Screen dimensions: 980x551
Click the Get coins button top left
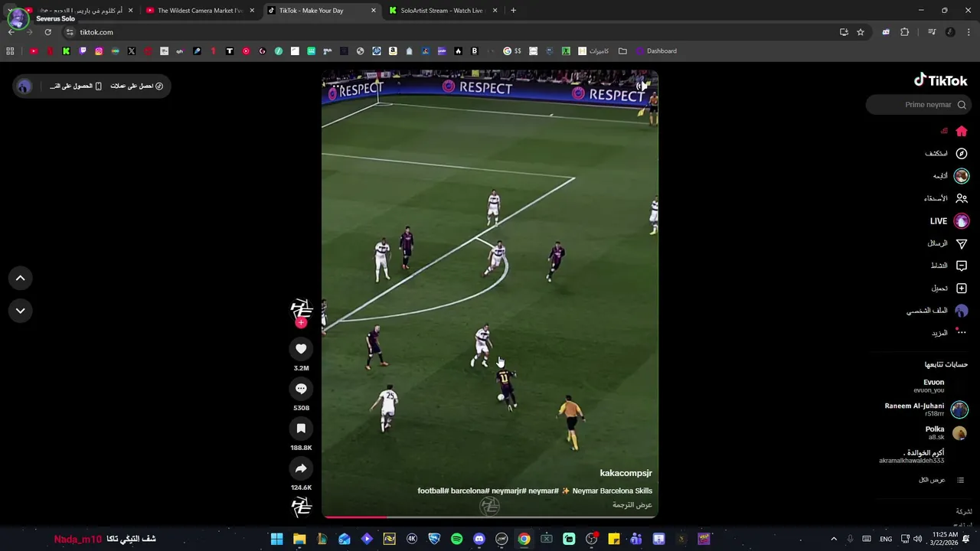(x=136, y=86)
